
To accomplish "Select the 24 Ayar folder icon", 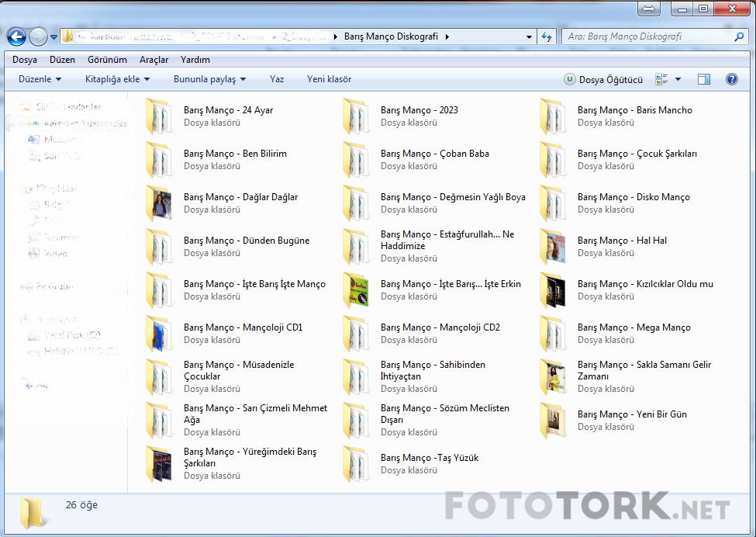I will (159, 116).
